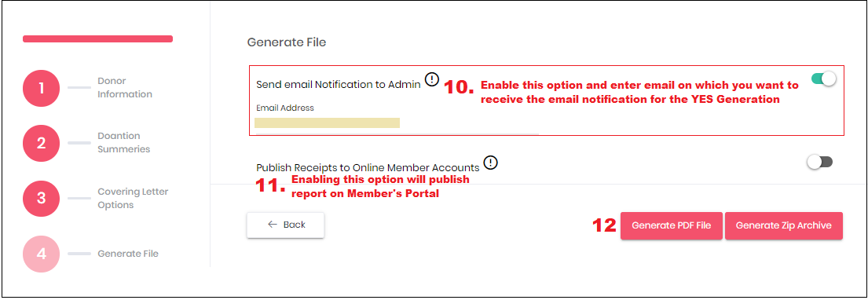Viewport: 868px width, 300px height.
Task: Click the Generate File section heading
Action: pyautogui.click(x=286, y=42)
